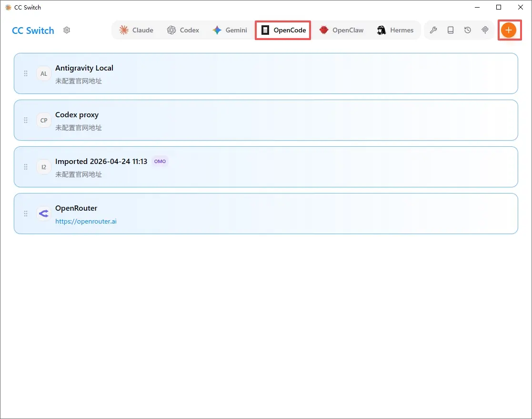Click the OMO badge
This screenshot has height=419, width=532.
point(160,161)
